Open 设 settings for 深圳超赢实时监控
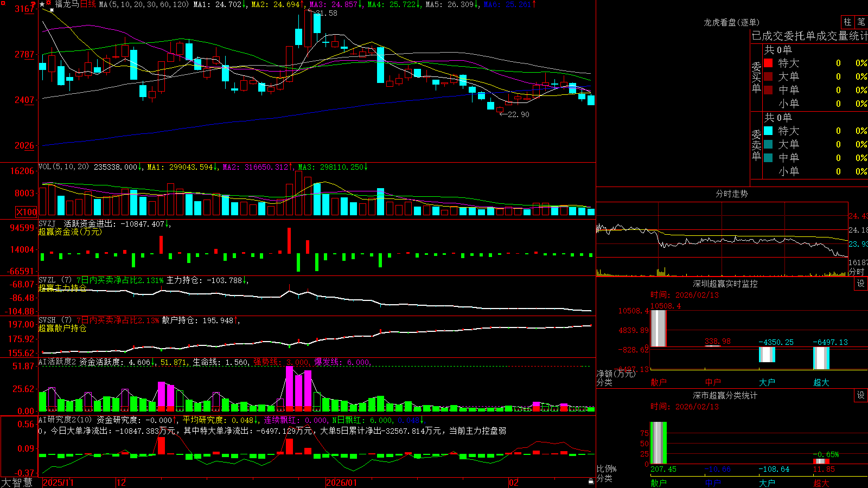The image size is (868, 488). 861,284
